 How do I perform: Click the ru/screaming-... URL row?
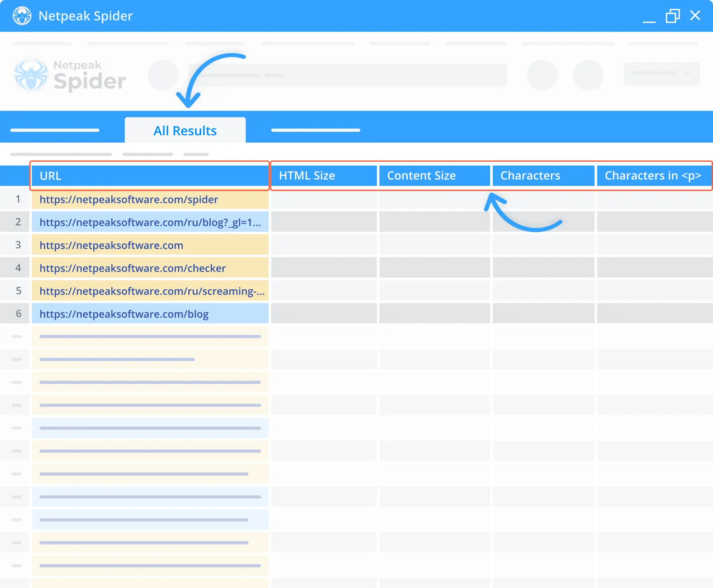[150, 291]
